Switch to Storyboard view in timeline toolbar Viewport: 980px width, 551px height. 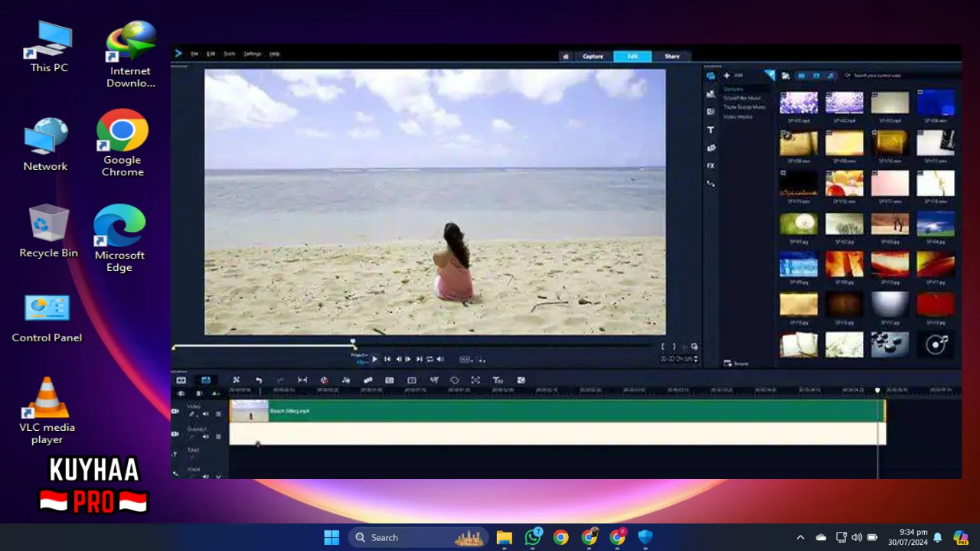coord(181,380)
